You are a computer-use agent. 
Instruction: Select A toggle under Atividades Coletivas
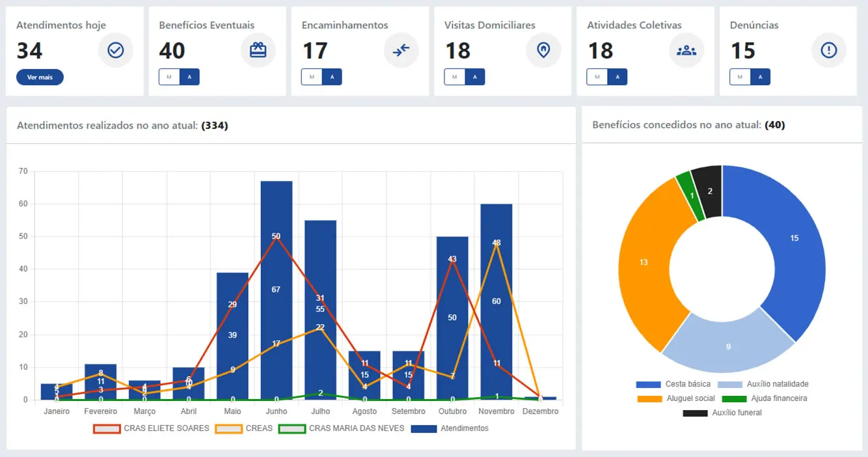click(x=617, y=77)
